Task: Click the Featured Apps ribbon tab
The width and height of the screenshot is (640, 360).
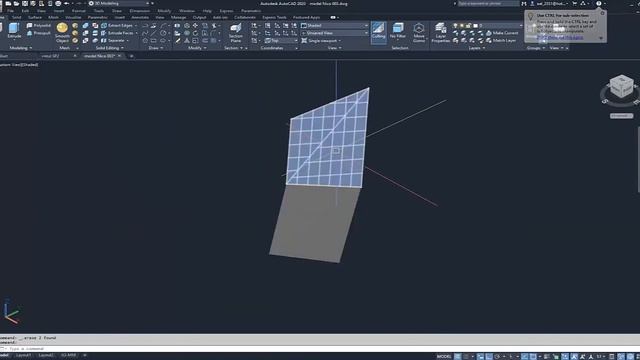Action: tap(306, 18)
